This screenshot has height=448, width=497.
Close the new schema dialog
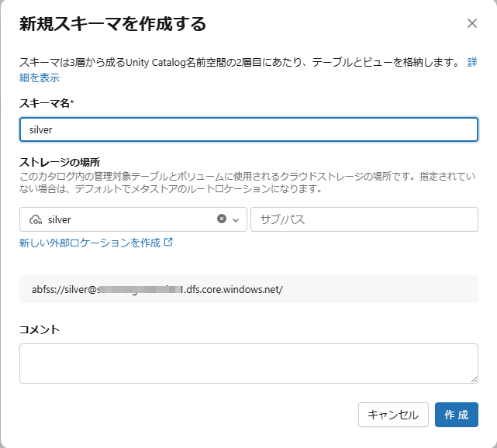[x=472, y=23]
